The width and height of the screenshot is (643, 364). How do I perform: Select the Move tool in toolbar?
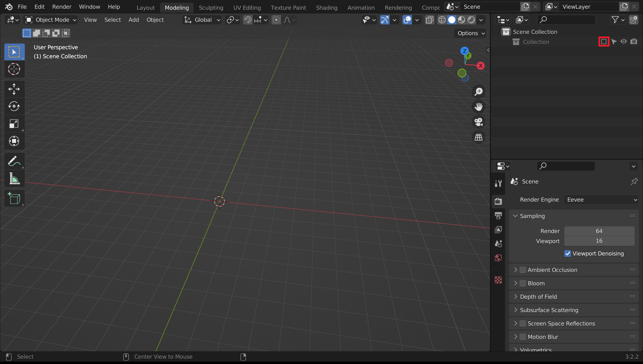tap(14, 89)
